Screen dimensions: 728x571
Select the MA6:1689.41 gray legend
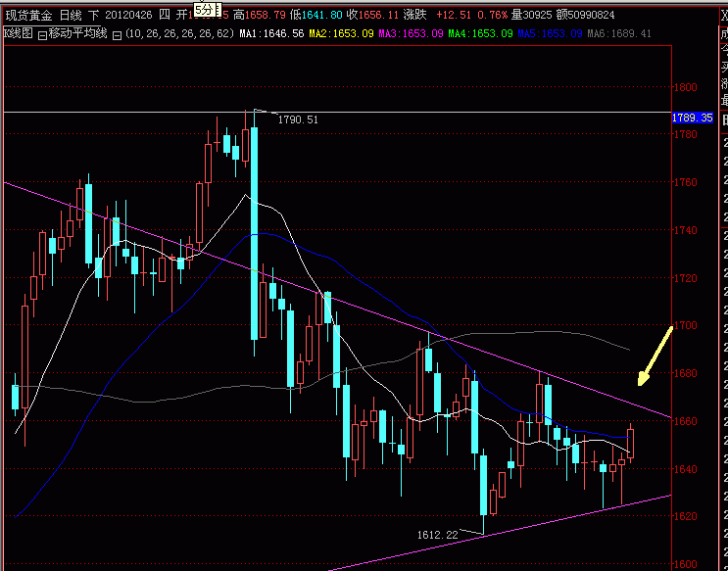tap(619, 34)
